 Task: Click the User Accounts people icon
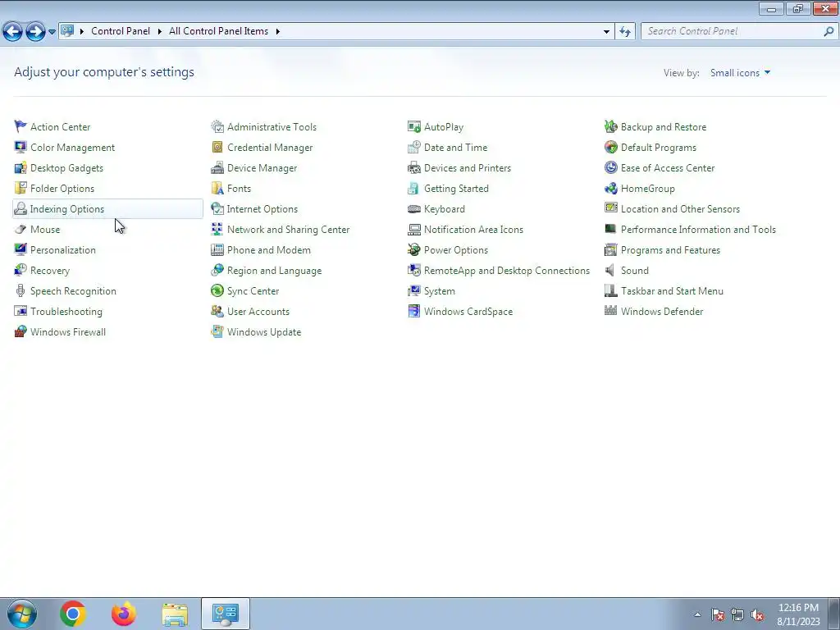217,311
